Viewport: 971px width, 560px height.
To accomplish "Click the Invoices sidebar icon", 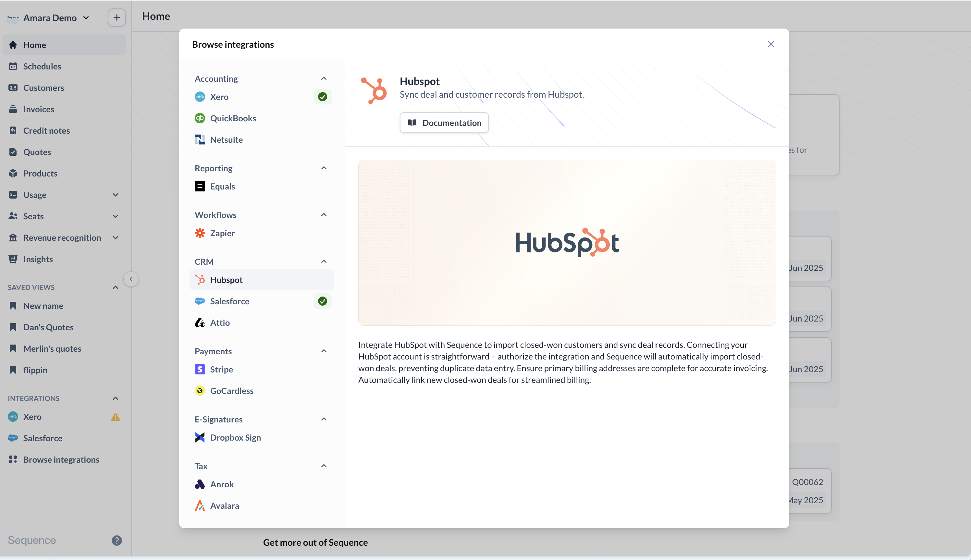I will pos(13,109).
